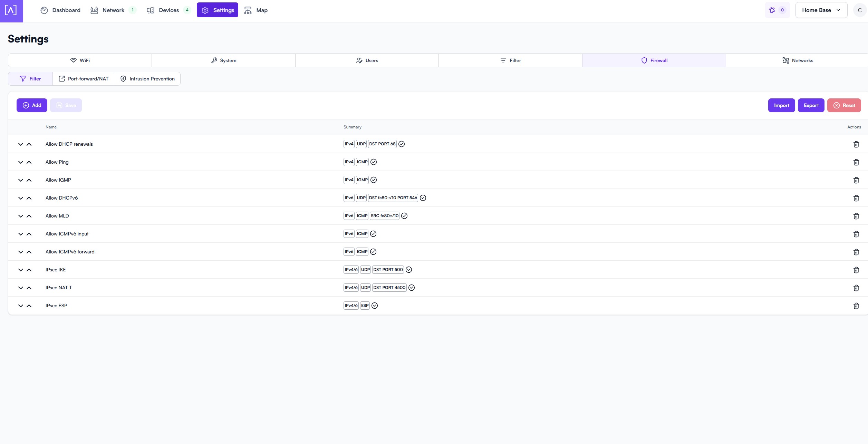
Task: Move Allow ICMPv6 input rule up
Action: (29, 234)
